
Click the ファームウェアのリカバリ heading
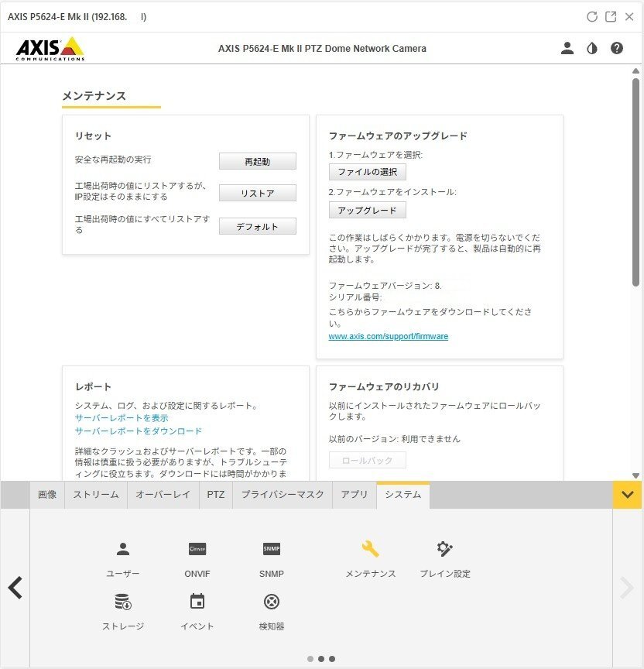click(384, 386)
